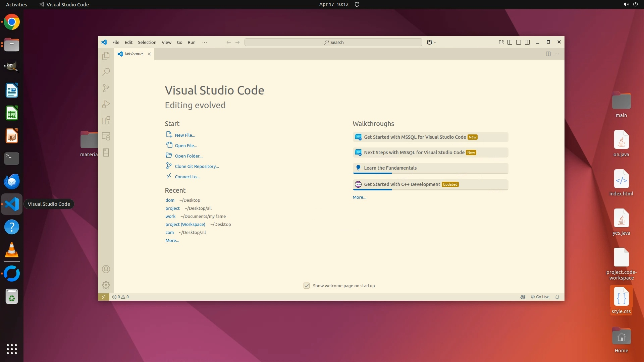This screenshot has width=644, height=362.
Task: Click Go Live in status bar
Action: pos(540,297)
